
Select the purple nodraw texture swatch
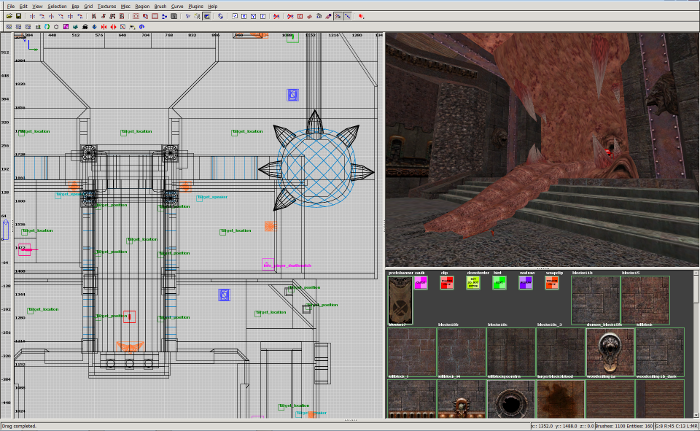tap(525, 283)
